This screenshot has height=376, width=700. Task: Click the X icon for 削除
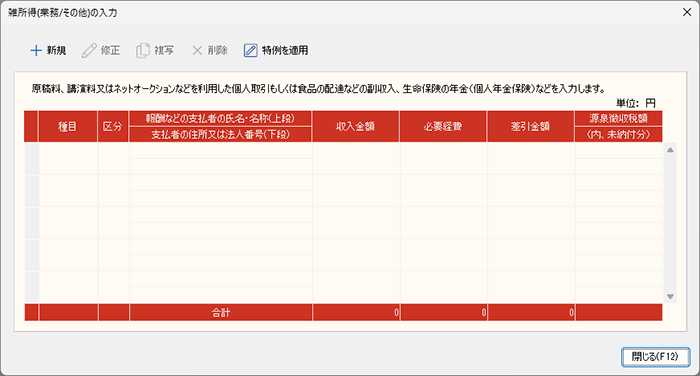tap(197, 50)
